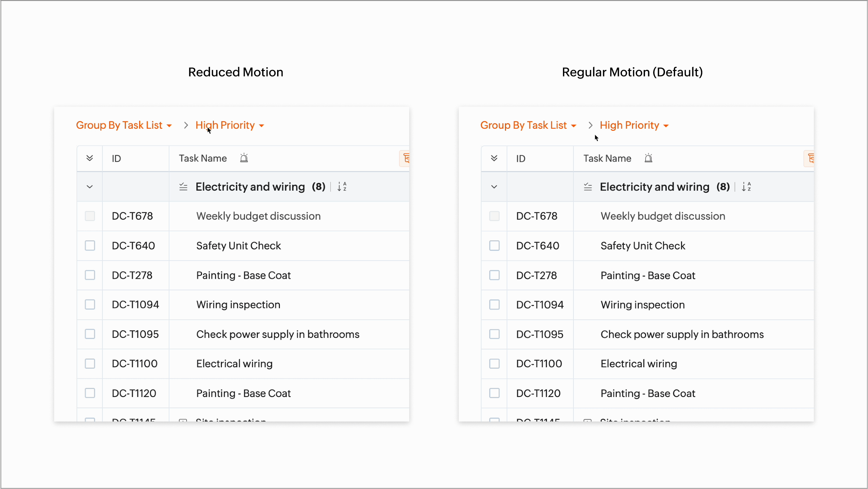The width and height of the screenshot is (868, 489).
Task: Open Safety Unit Check task in left panel
Action: click(238, 246)
